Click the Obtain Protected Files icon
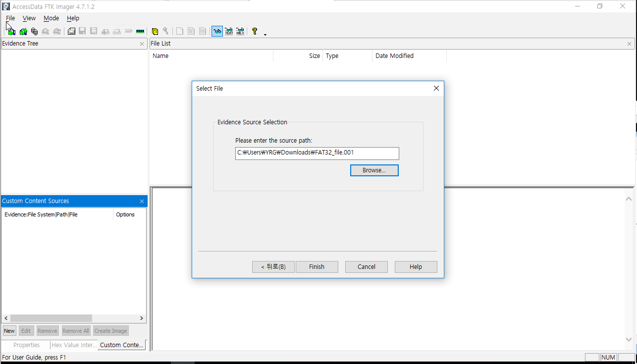The height and width of the screenshot is (364, 637). tap(155, 31)
